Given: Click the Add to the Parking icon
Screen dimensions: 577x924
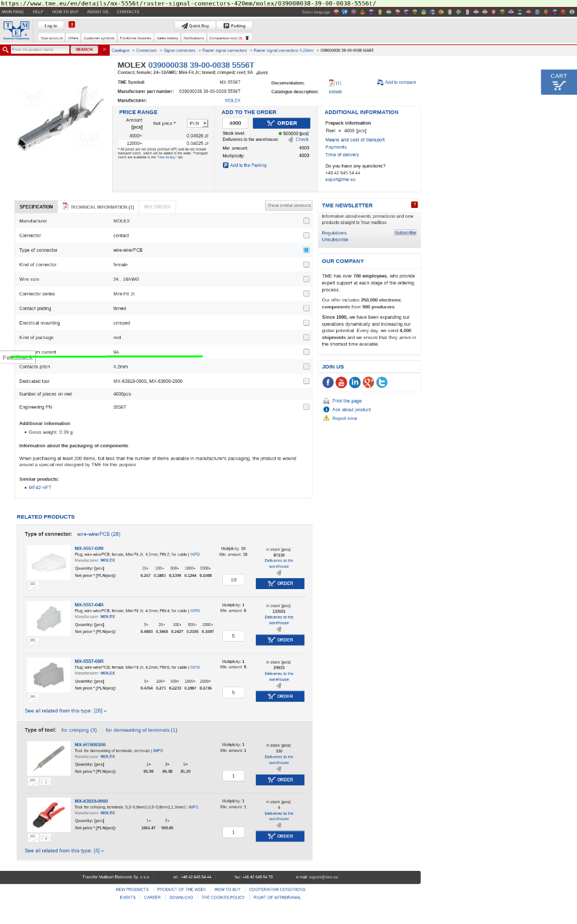Looking at the screenshot, I should point(226,165).
